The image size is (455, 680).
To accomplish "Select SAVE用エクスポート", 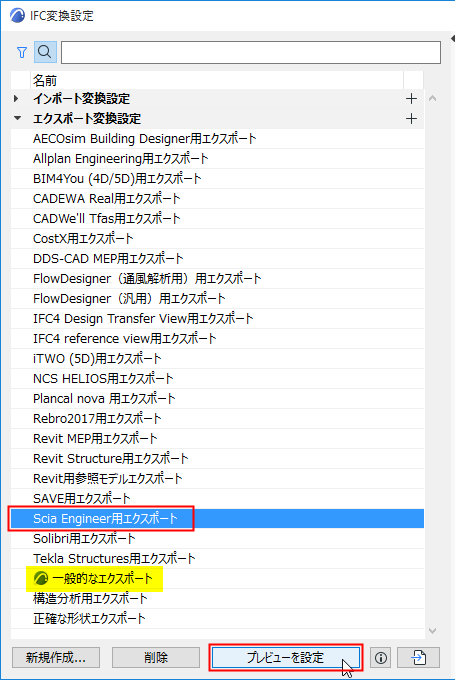I will [x=217, y=498].
